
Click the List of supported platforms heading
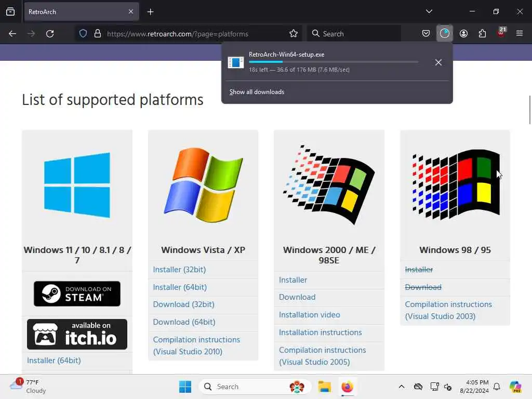pyautogui.click(x=113, y=100)
